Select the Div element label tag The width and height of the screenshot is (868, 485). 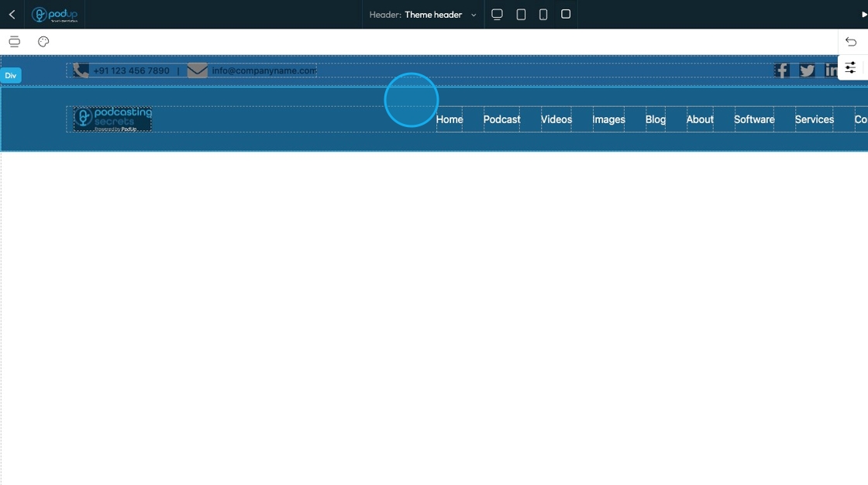pyautogui.click(x=11, y=75)
